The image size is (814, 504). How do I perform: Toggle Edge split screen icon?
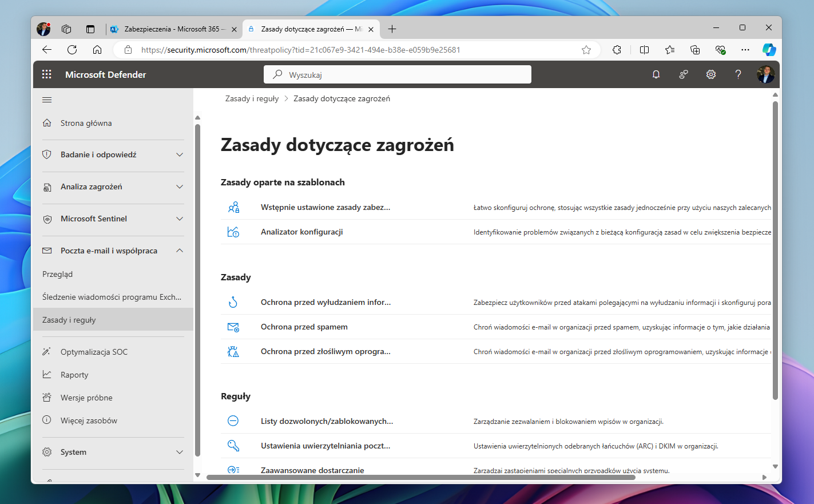(x=644, y=50)
